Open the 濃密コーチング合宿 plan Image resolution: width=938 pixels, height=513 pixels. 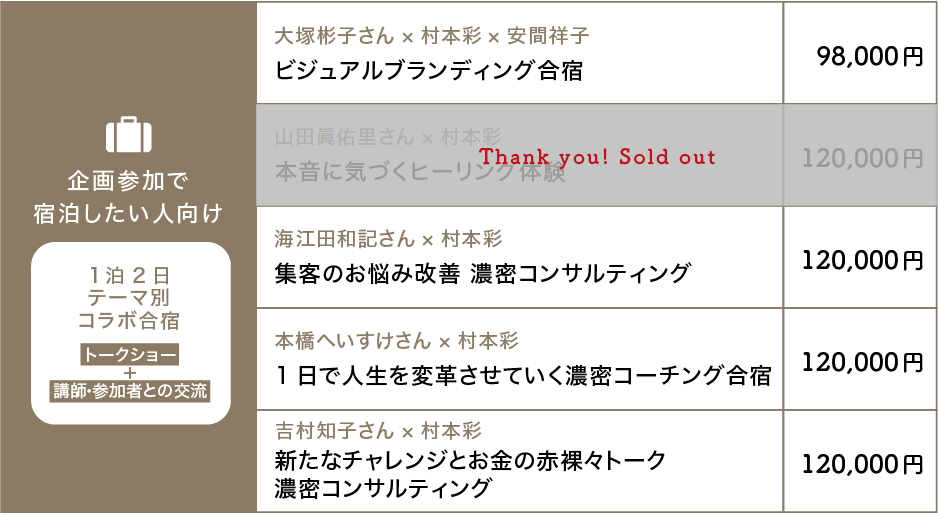tap(522, 376)
